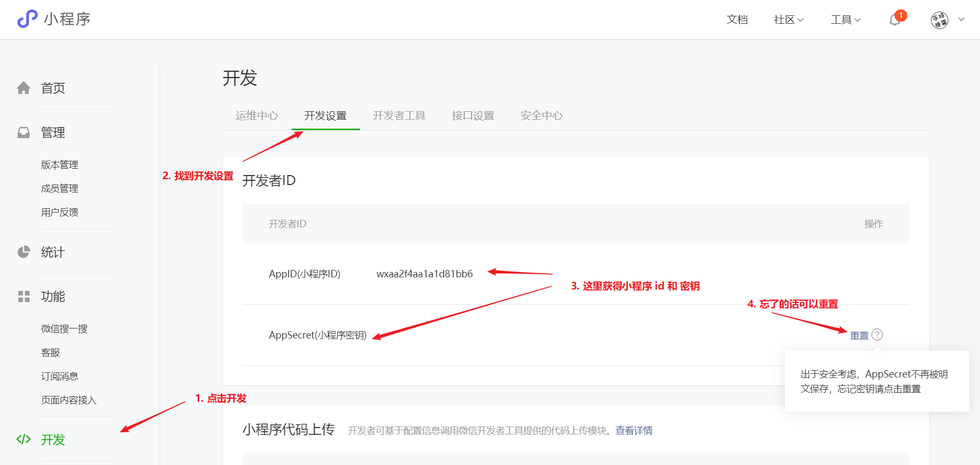This screenshot has height=465, width=980.
Task: Select the 开发设置 tab
Action: [325, 115]
